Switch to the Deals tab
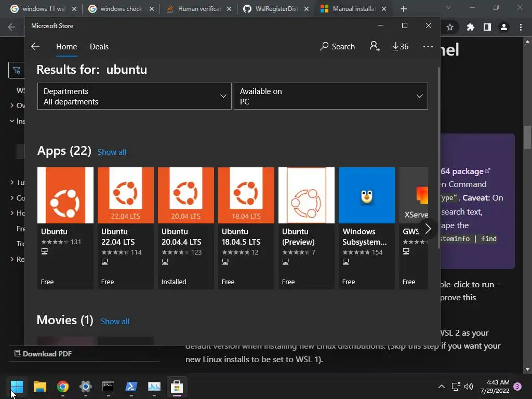 click(x=99, y=46)
